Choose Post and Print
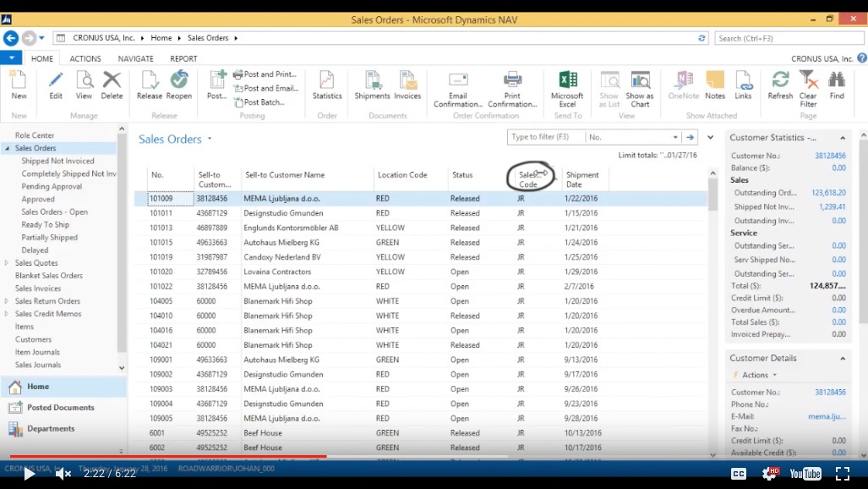The height and width of the screenshot is (489, 868). click(265, 74)
